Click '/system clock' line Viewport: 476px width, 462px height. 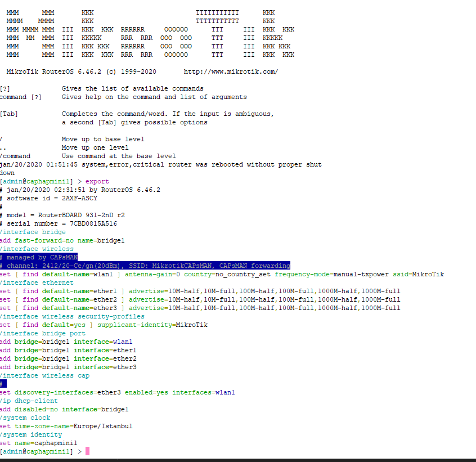(25, 418)
